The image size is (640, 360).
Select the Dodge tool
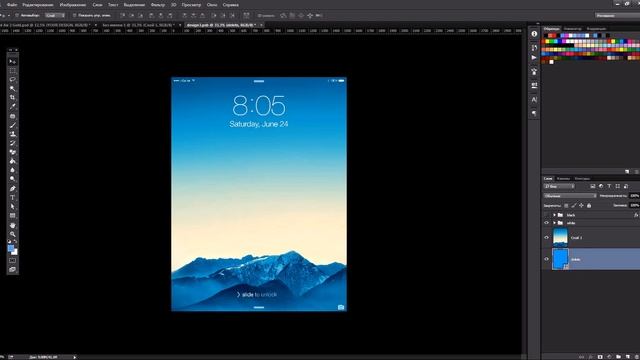point(13,179)
